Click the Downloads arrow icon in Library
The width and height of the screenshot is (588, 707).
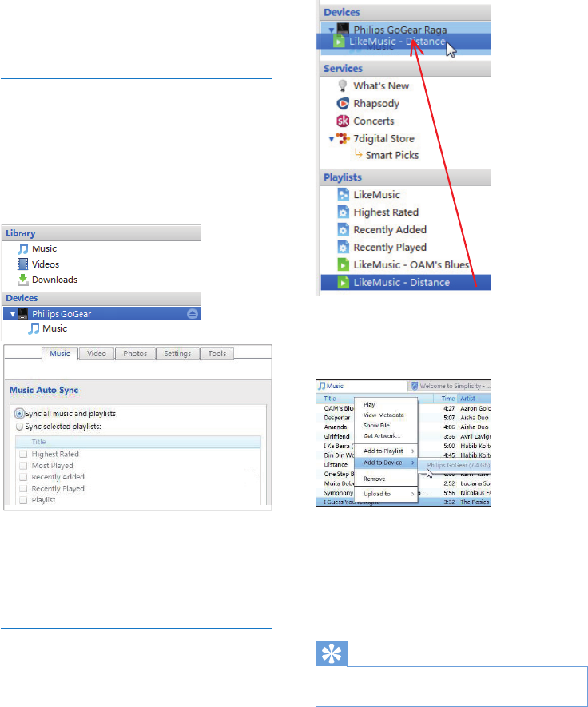click(22, 280)
